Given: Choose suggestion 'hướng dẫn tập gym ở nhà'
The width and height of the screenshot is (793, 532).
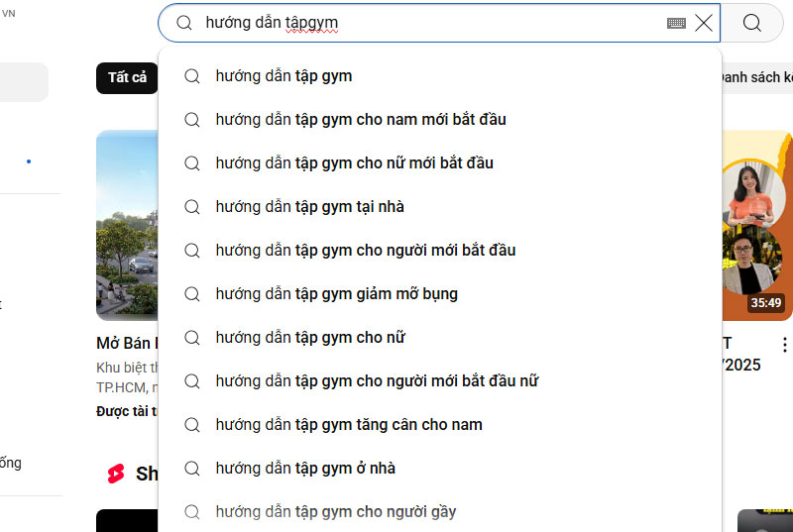Looking at the screenshot, I should (305, 469).
